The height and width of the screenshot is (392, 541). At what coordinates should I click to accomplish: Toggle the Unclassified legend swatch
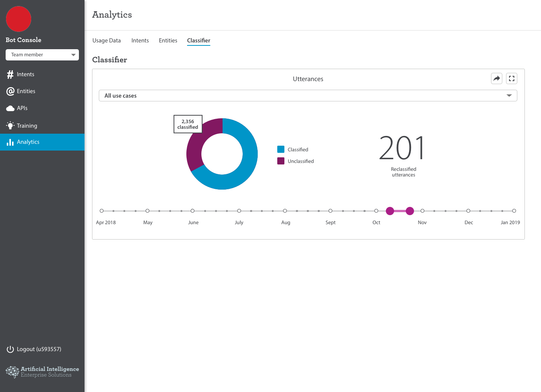[281, 161]
